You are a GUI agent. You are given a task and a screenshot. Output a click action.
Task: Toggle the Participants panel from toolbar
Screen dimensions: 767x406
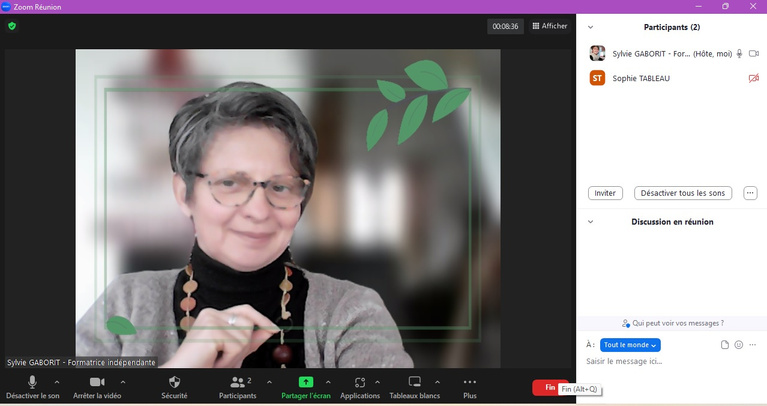pos(238,387)
